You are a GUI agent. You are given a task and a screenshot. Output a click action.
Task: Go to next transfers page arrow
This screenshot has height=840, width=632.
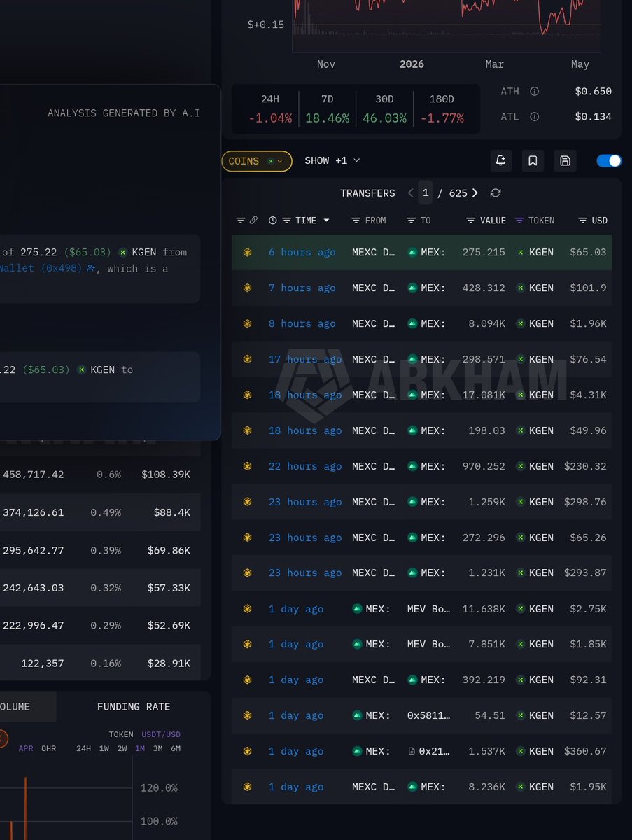click(x=475, y=193)
